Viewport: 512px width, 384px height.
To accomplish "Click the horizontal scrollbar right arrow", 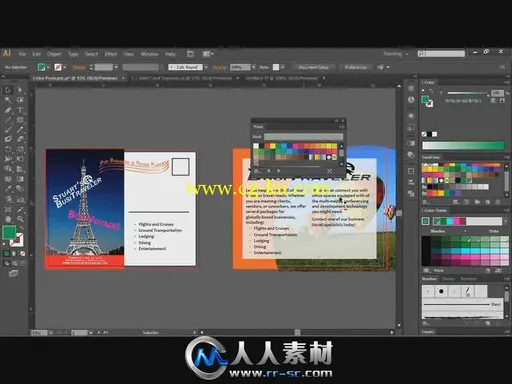I will (x=392, y=332).
